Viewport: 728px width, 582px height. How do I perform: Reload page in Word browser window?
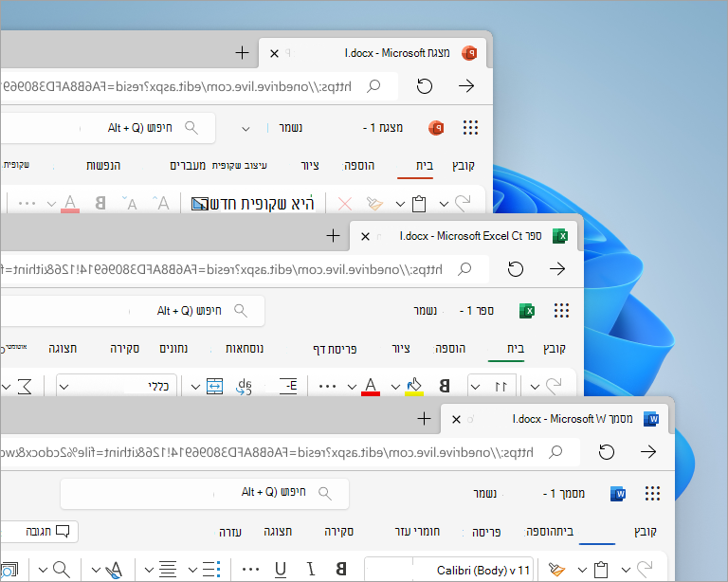[x=607, y=451]
